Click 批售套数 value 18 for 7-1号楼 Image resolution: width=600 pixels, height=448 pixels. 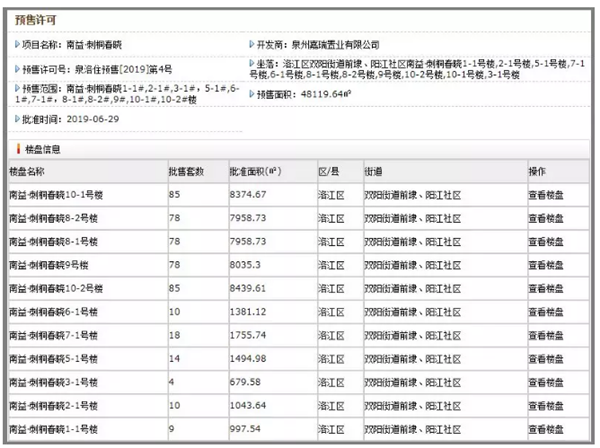click(x=174, y=335)
